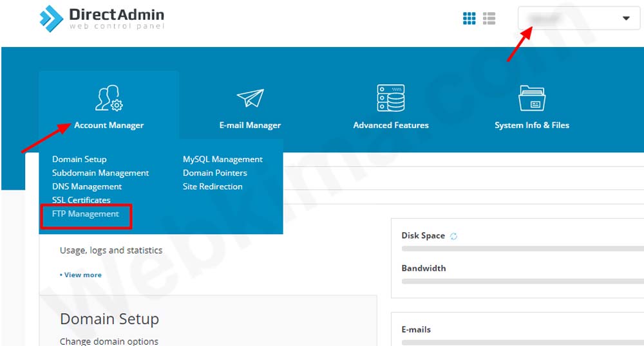Open the Account Manager menu label
Image resolution: width=644 pixels, height=346 pixels.
coord(109,125)
